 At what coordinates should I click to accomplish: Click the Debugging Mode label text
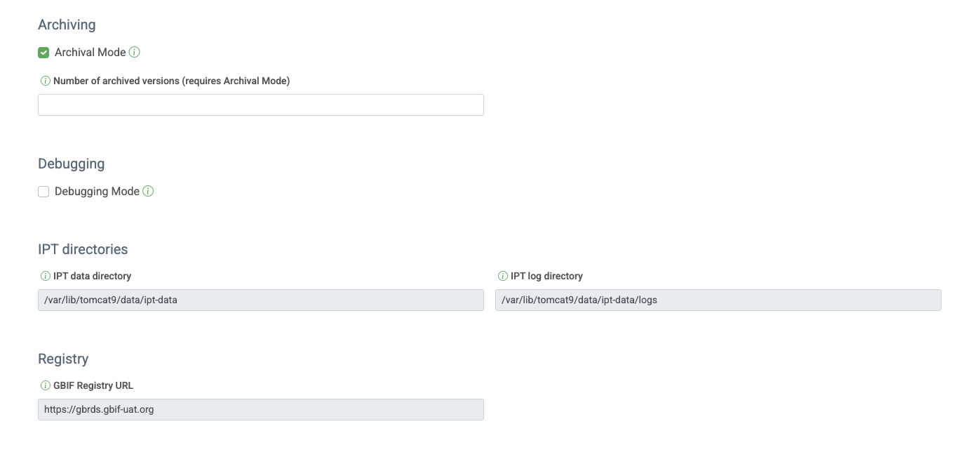click(97, 192)
